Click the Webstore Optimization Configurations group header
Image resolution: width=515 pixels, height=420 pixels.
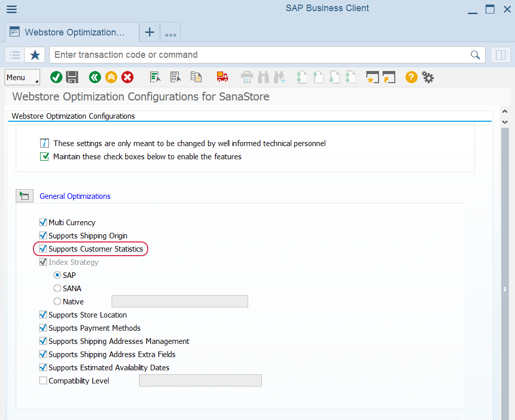[73, 116]
